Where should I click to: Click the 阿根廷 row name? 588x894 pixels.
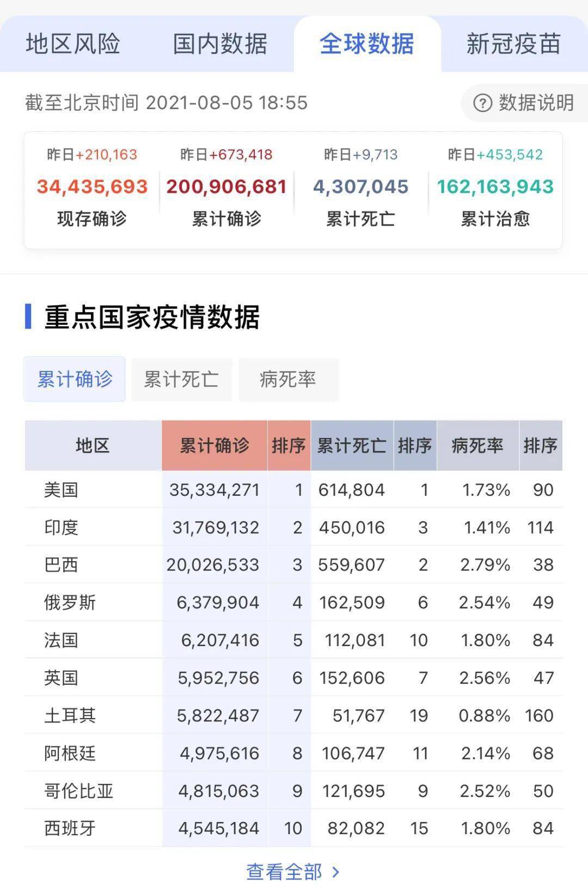[x=70, y=753]
